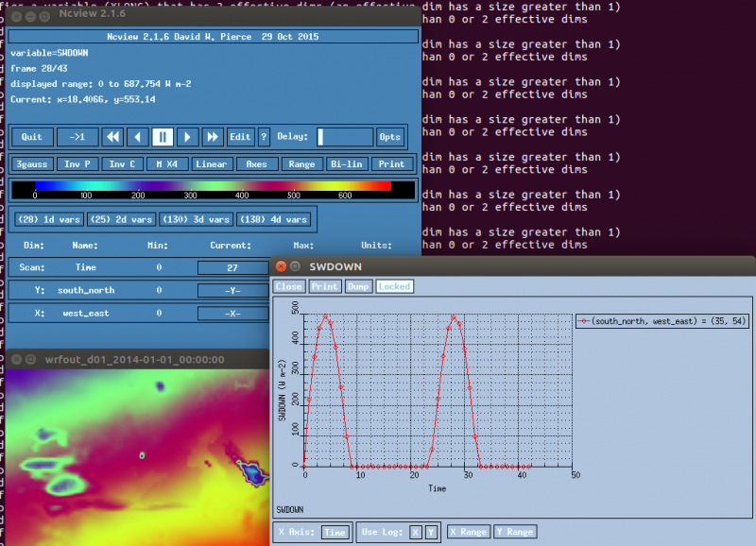Change the X Axis Time selector

tap(335, 532)
